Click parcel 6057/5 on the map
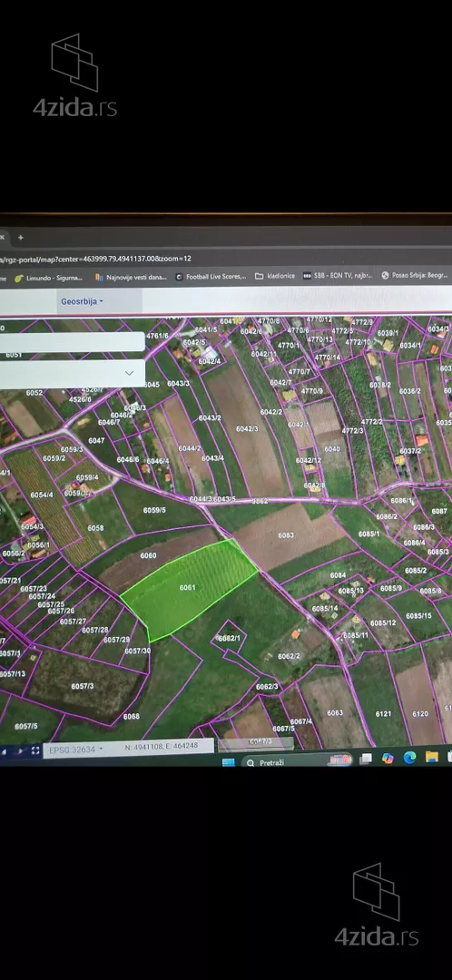Viewport: 452px width, 980px height. 25,726
